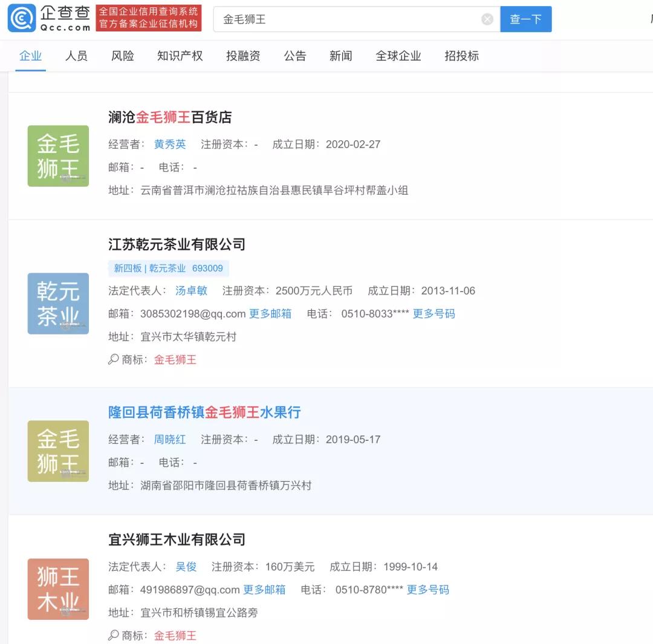This screenshot has width=653, height=644.
Task: Open the 金毛狮王 trademark link under 狮王木业
Action: tap(175, 636)
